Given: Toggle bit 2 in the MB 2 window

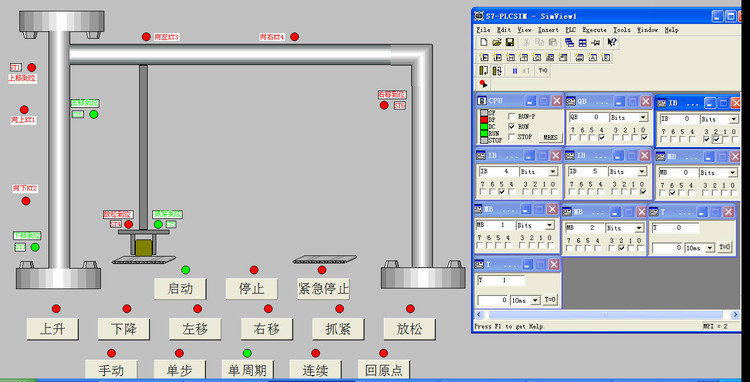Looking at the screenshot, I should coord(622,249).
